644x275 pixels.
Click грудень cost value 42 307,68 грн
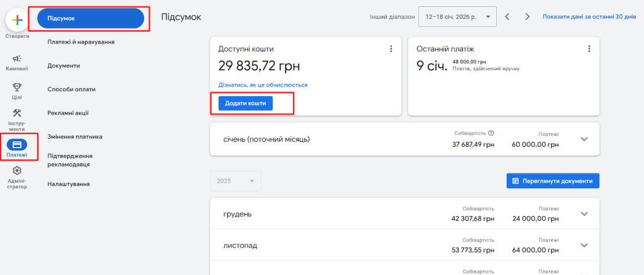click(473, 219)
